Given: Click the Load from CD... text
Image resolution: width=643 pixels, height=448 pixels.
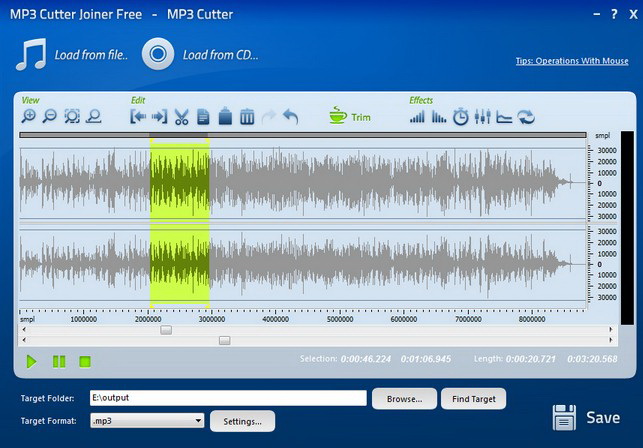Looking at the screenshot, I should tap(221, 55).
